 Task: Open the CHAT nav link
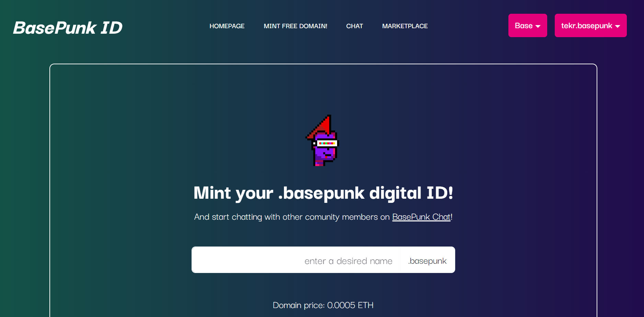[355, 26]
